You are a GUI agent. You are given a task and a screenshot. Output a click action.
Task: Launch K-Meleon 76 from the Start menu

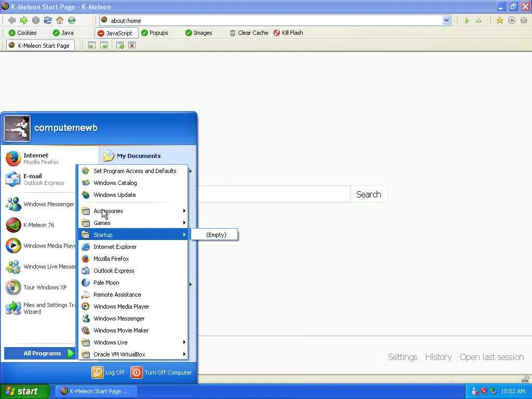40,225
